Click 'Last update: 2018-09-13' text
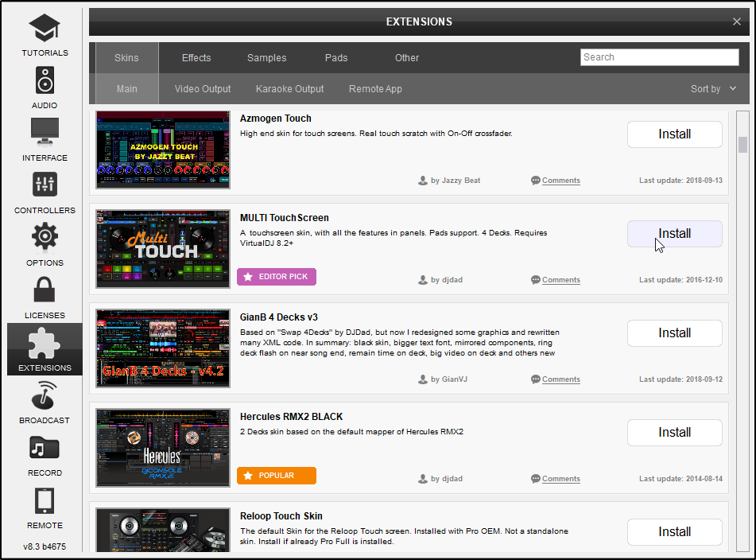The width and height of the screenshot is (756, 560). pyautogui.click(x=680, y=181)
